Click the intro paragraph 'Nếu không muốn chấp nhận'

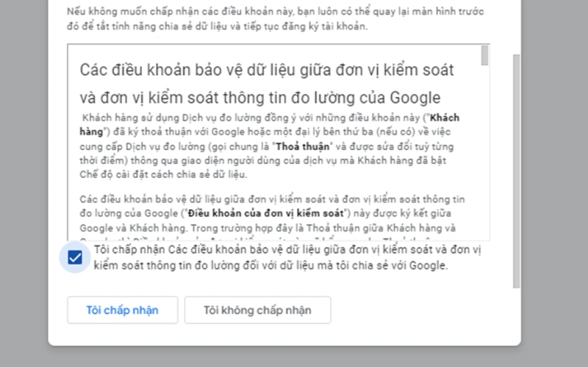tap(275, 19)
